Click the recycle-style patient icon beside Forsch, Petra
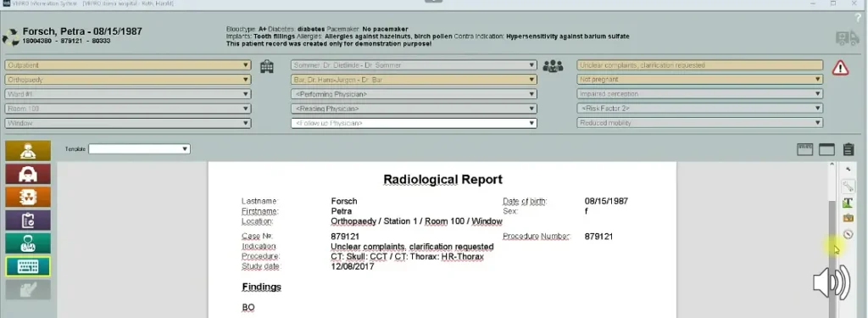The width and height of the screenshot is (868, 318). 10,37
